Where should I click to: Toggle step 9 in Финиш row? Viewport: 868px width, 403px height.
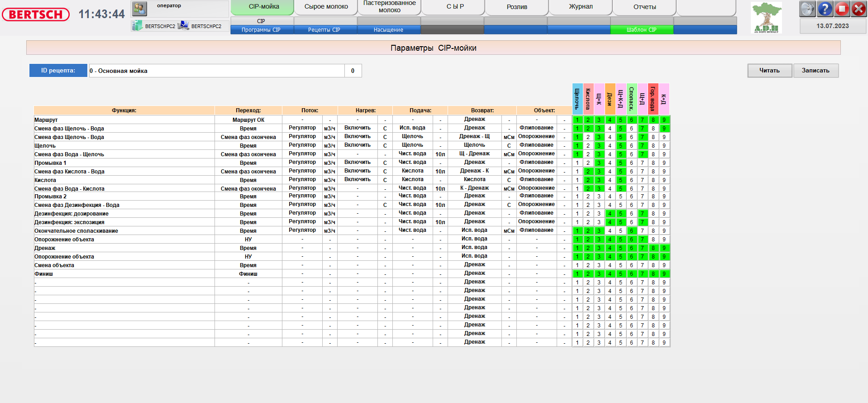coord(664,274)
